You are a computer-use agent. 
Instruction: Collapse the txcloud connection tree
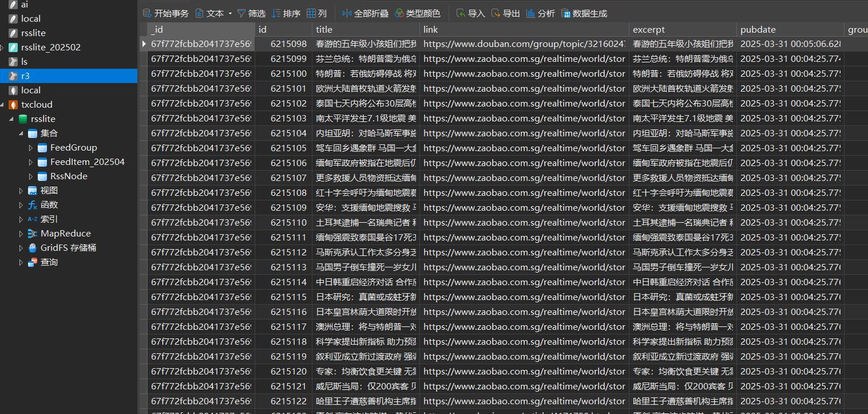(2, 105)
